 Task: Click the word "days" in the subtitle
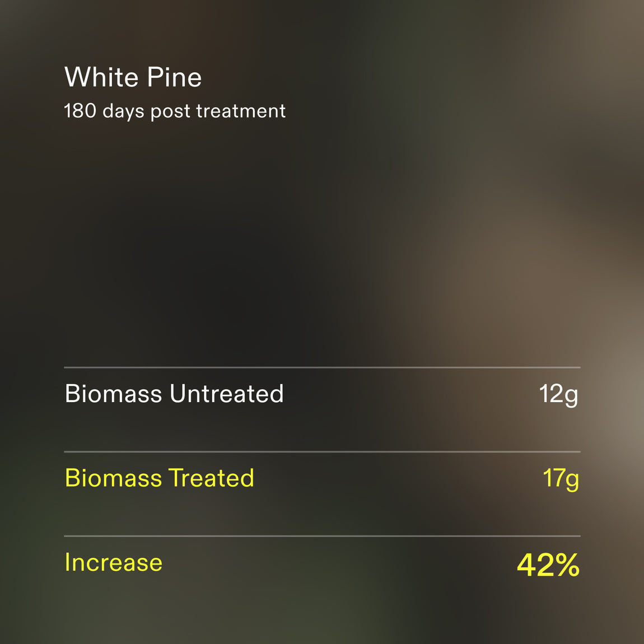coord(123,111)
